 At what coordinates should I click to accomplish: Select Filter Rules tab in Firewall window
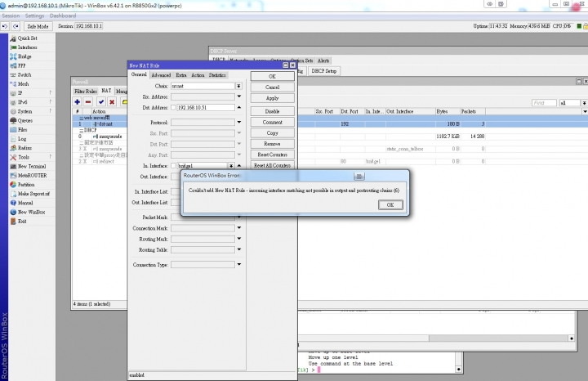coord(86,92)
